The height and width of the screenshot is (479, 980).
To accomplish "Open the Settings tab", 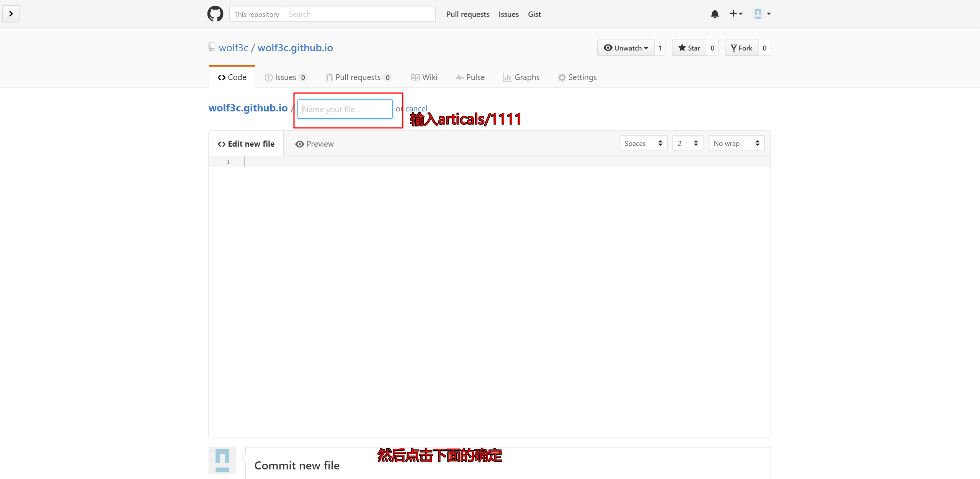I will click(x=577, y=77).
